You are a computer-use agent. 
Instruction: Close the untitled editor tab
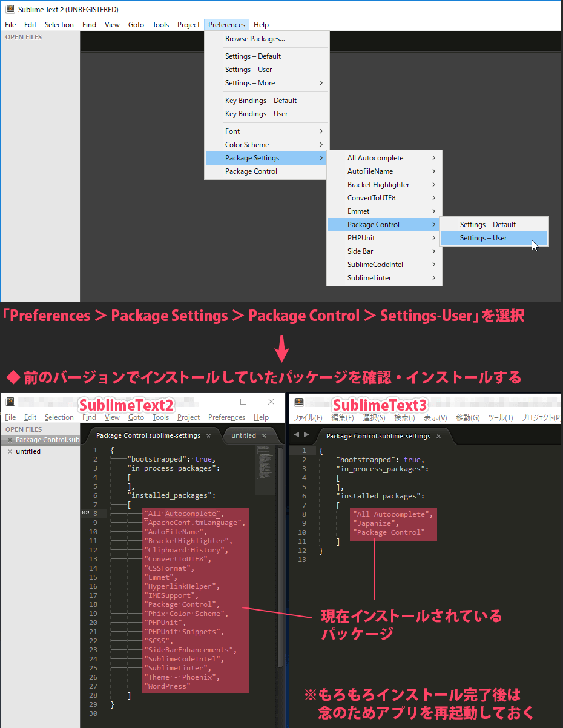coord(264,435)
